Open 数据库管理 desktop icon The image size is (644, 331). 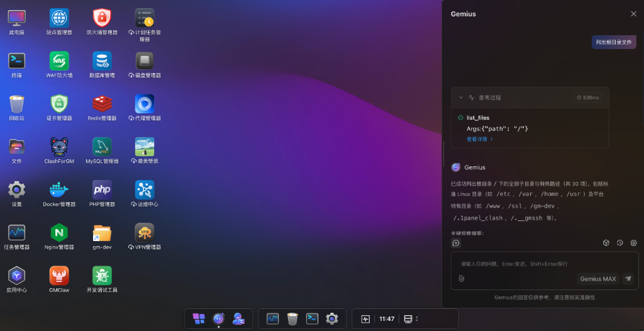coord(102,61)
